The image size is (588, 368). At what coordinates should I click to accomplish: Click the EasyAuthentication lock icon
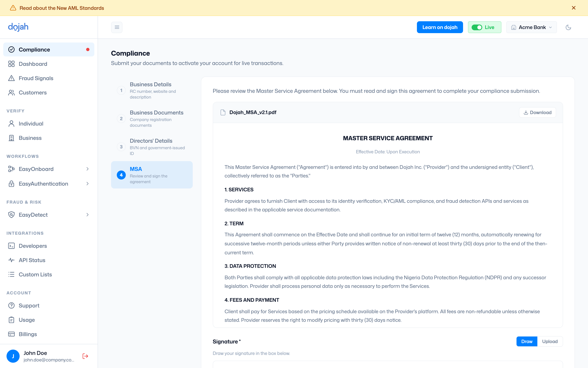(11, 184)
